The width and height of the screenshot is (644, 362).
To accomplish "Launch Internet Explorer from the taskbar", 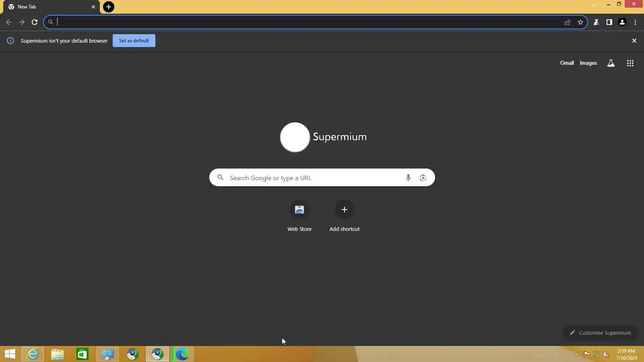I will pyautogui.click(x=33, y=354).
